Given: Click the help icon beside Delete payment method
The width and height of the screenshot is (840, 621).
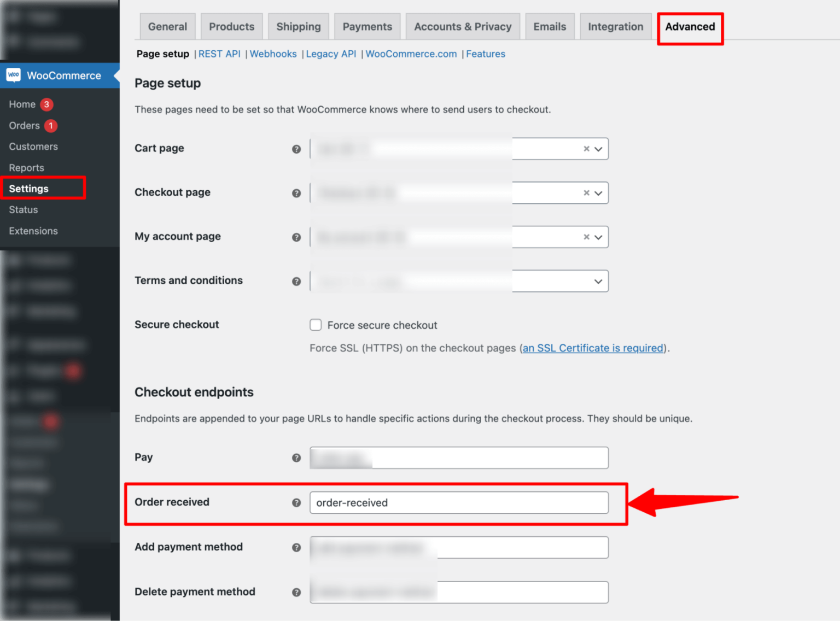Looking at the screenshot, I should [296, 592].
